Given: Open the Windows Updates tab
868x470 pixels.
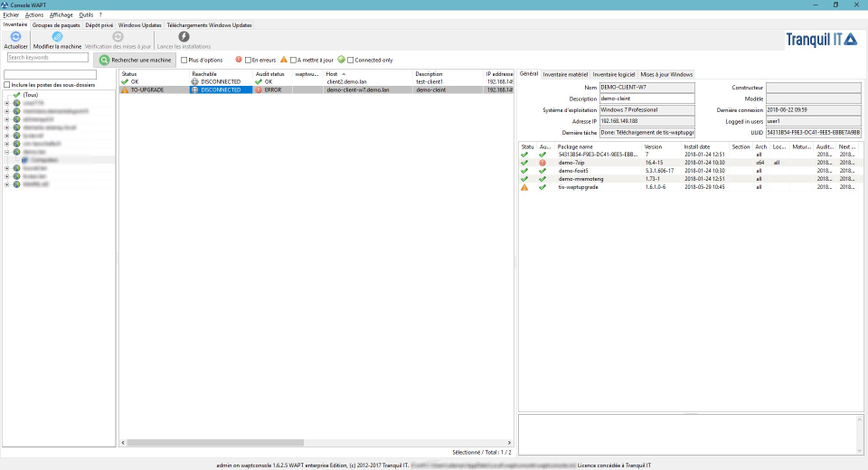Looking at the screenshot, I should (x=139, y=25).
